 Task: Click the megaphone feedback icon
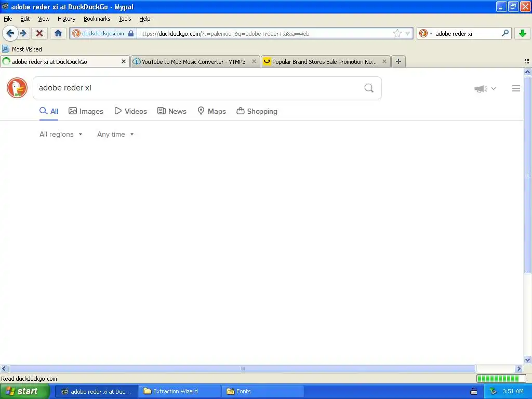click(481, 88)
